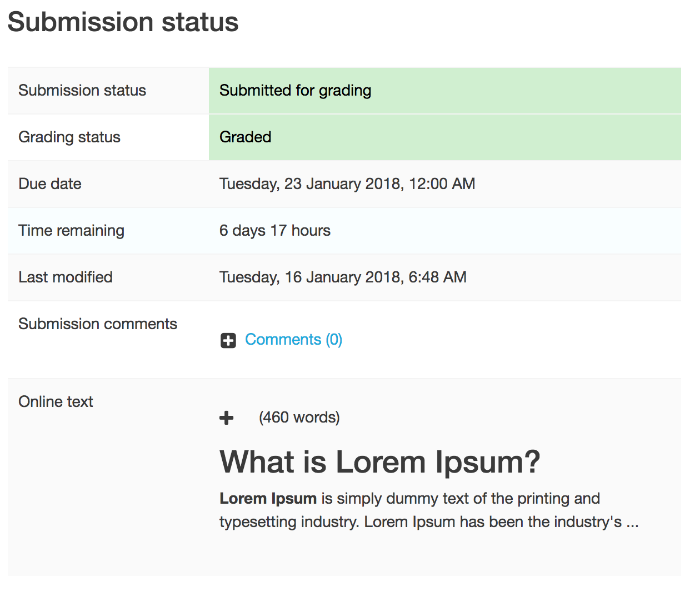700x596 pixels.
Task: Select the Last modified row label
Action: (x=66, y=277)
